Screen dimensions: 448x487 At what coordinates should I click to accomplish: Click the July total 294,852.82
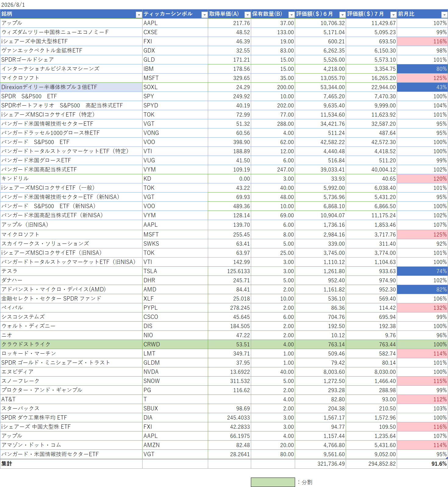coord(371,464)
